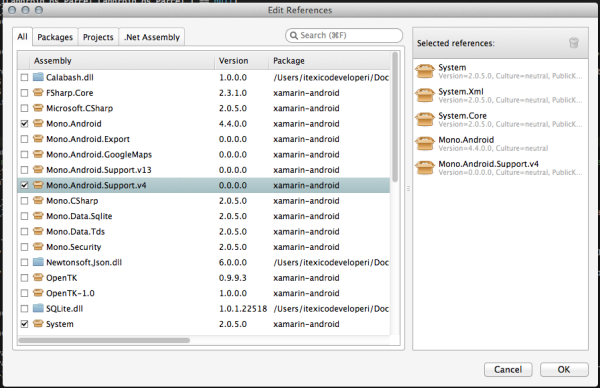Click the Mono.Android.Support.v4 icon in Selected references
The height and width of the screenshot is (388, 600).
[x=425, y=168]
